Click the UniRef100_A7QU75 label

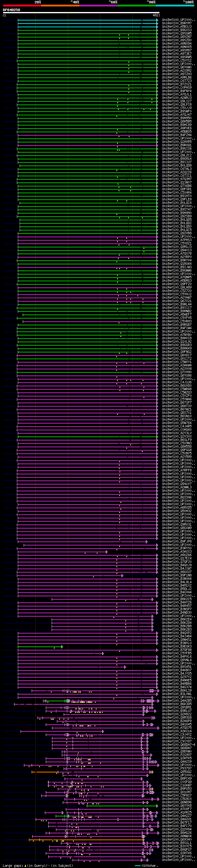click(177, 728)
